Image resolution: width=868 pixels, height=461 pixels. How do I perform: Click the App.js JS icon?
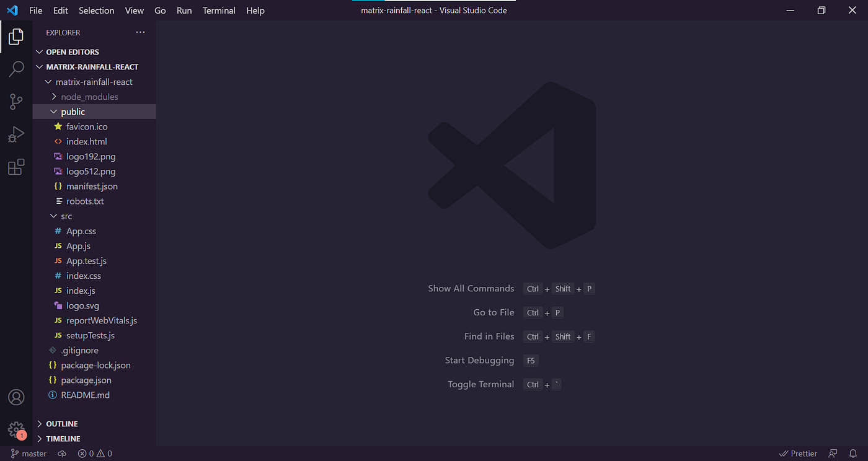coord(58,246)
